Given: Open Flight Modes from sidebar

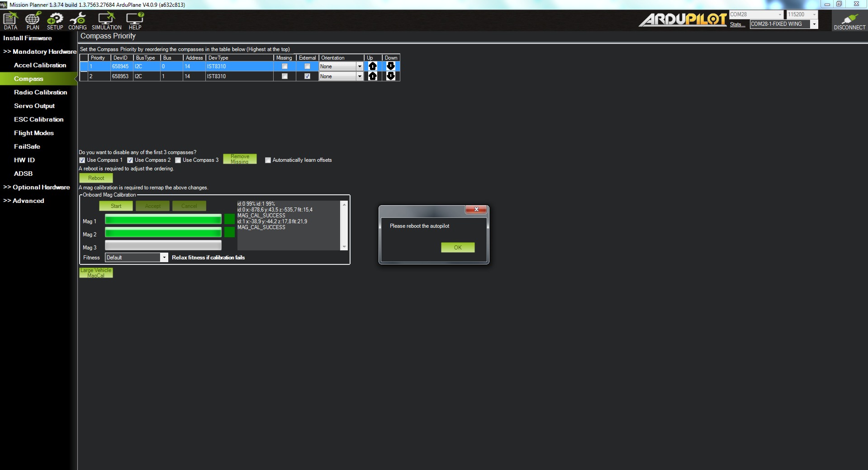Looking at the screenshot, I should [x=33, y=133].
